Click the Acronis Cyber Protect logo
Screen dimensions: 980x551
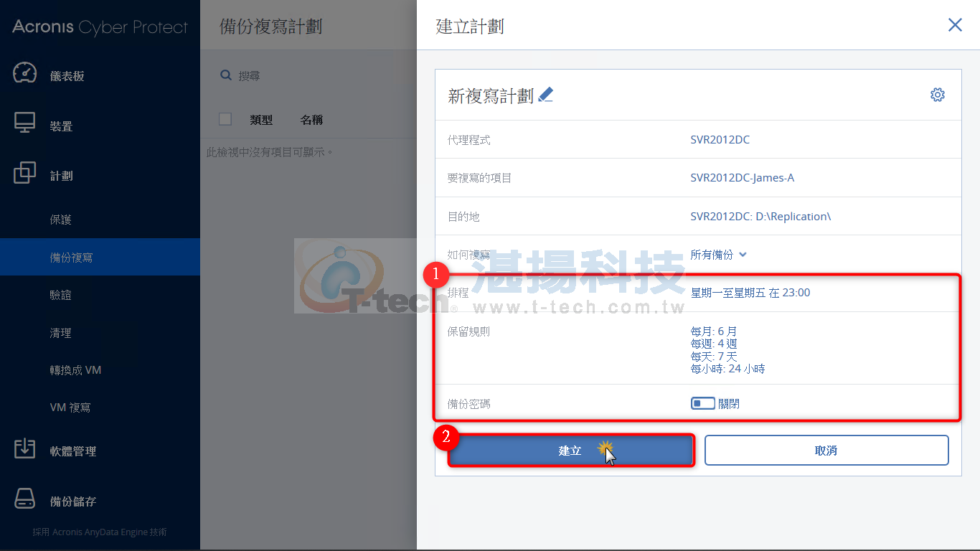pos(100,27)
